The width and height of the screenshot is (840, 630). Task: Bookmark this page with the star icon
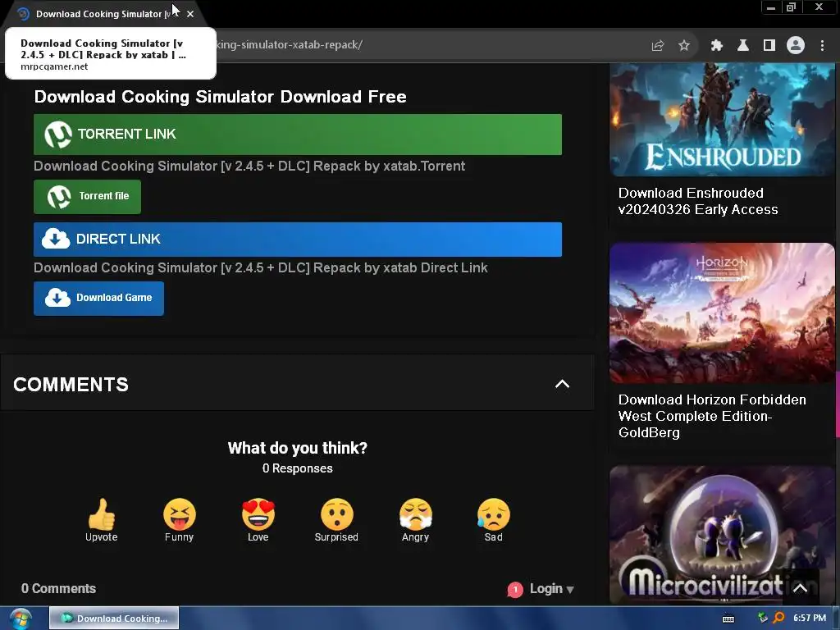[x=684, y=46]
